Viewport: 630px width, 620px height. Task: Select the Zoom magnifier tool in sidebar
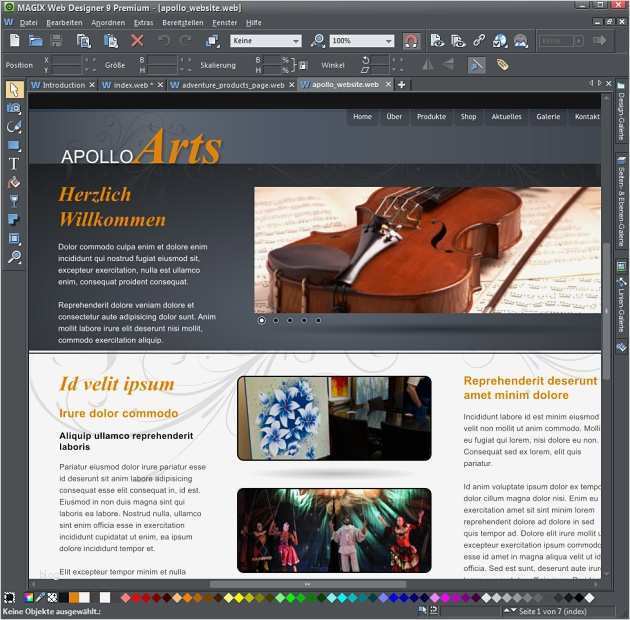[x=14, y=257]
